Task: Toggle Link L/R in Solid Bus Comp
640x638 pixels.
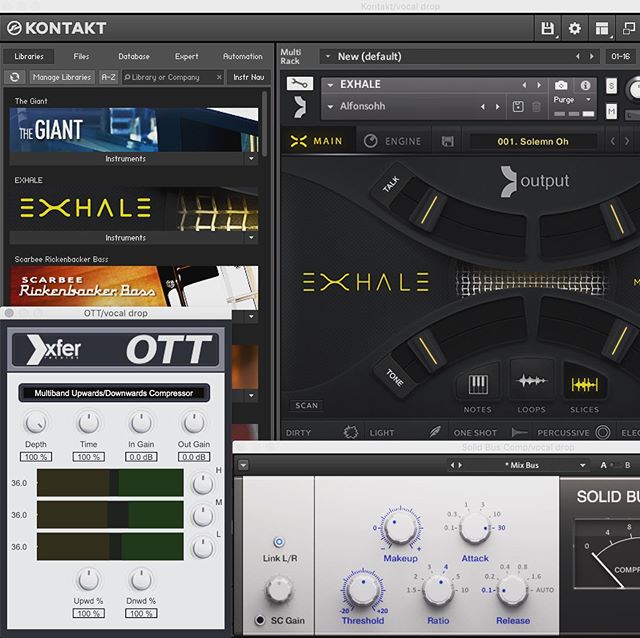Action: (x=279, y=542)
